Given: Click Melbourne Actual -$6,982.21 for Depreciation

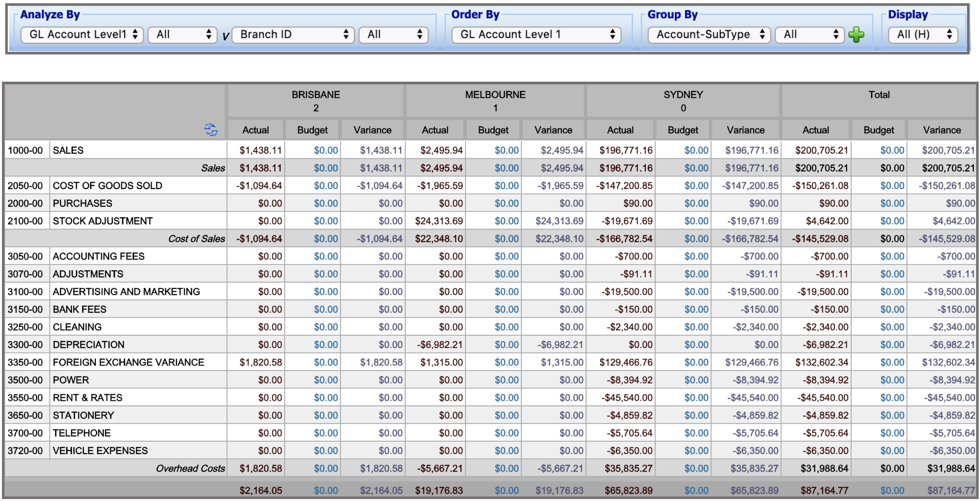Looking at the screenshot, I should point(440,345).
